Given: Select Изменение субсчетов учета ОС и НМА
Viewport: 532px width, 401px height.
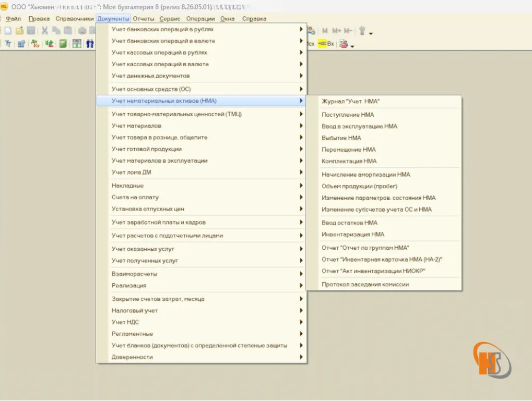Looking at the screenshot, I should [384, 210].
